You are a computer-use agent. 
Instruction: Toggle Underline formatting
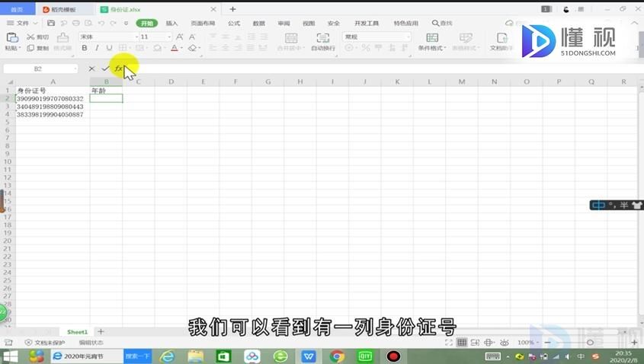109,48
